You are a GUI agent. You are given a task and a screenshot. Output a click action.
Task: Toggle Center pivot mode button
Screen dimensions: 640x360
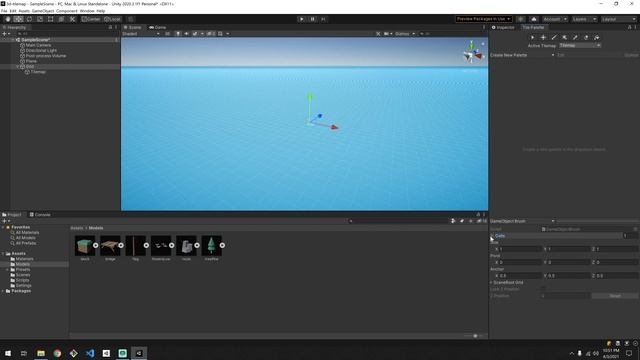click(91, 19)
